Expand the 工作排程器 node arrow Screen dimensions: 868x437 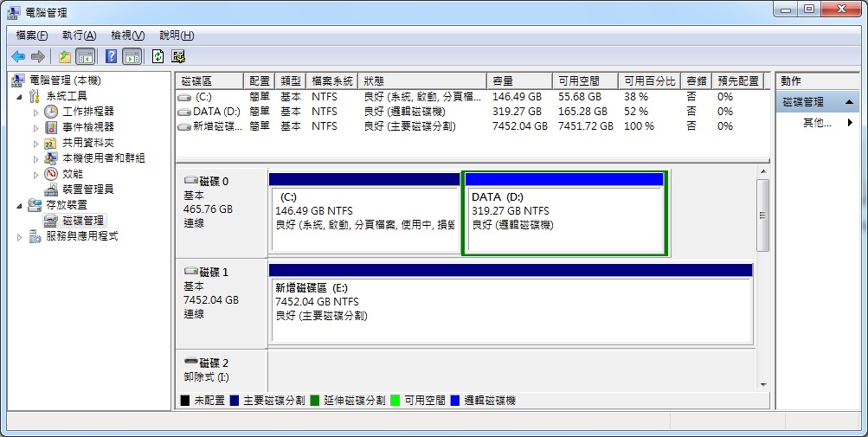pyautogui.click(x=36, y=112)
